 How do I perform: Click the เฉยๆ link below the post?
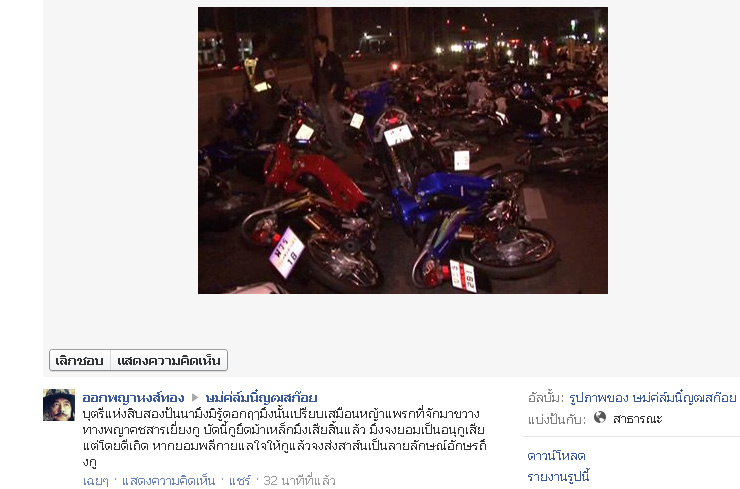[x=95, y=481]
